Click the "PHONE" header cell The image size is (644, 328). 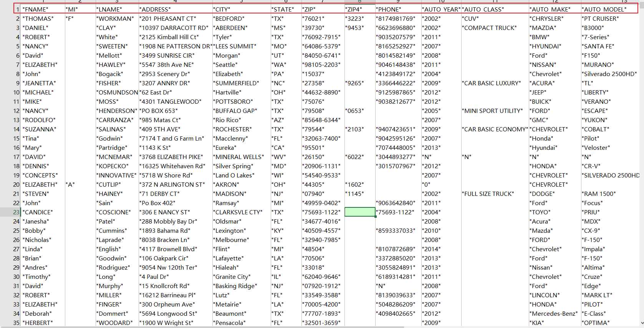(x=398, y=9)
